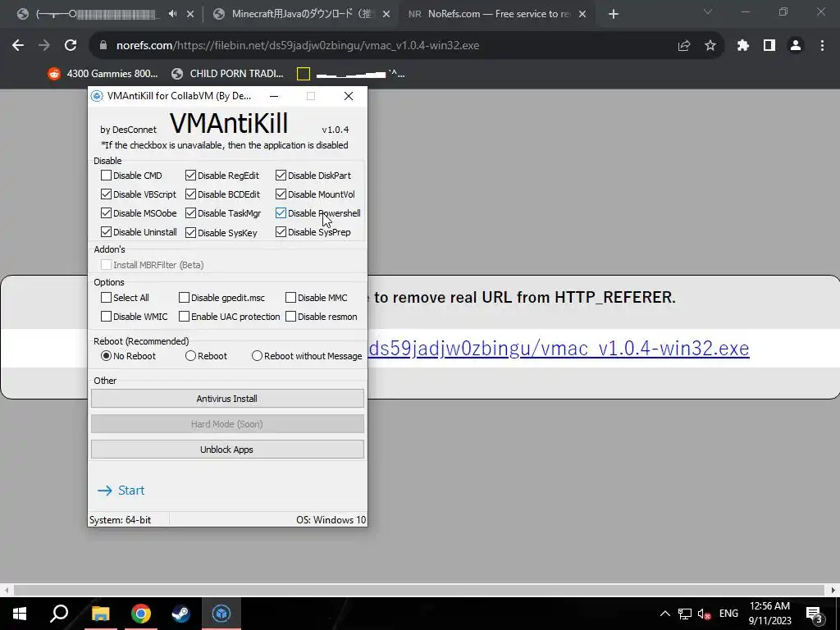The image size is (840, 630).
Task: Open the clock showing 12:56 AM
Action: 769,614
